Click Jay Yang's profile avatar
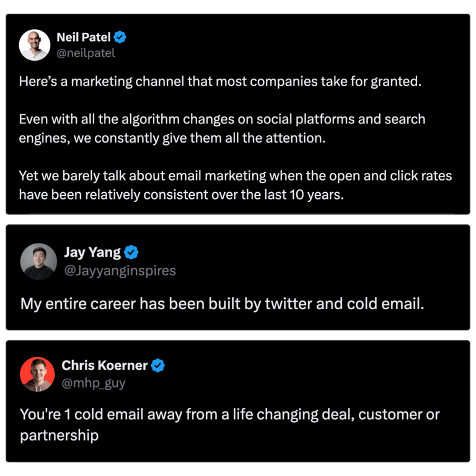476x476 pixels. pos(38,261)
